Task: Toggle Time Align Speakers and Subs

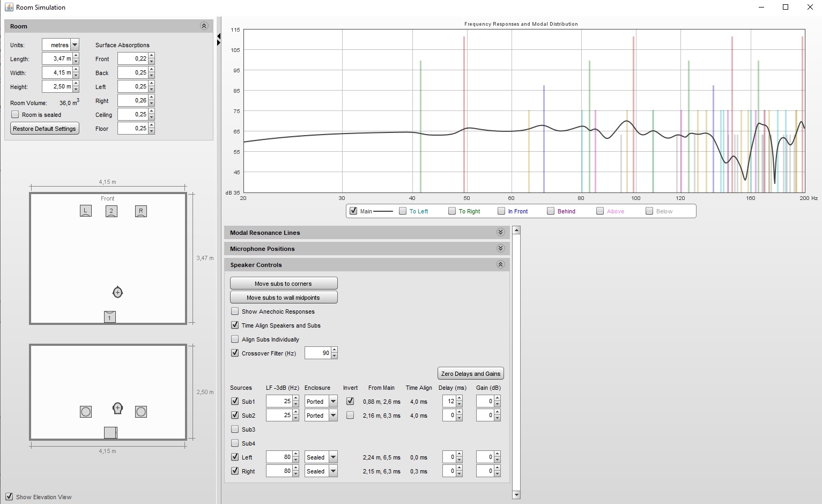Action: 235,325
